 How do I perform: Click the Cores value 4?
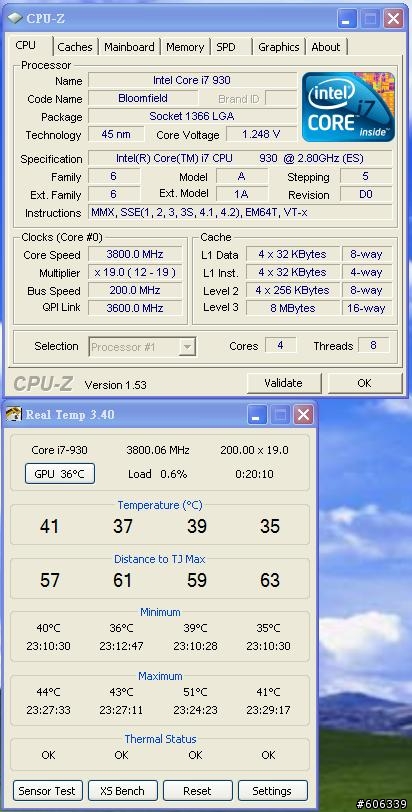click(281, 345)
